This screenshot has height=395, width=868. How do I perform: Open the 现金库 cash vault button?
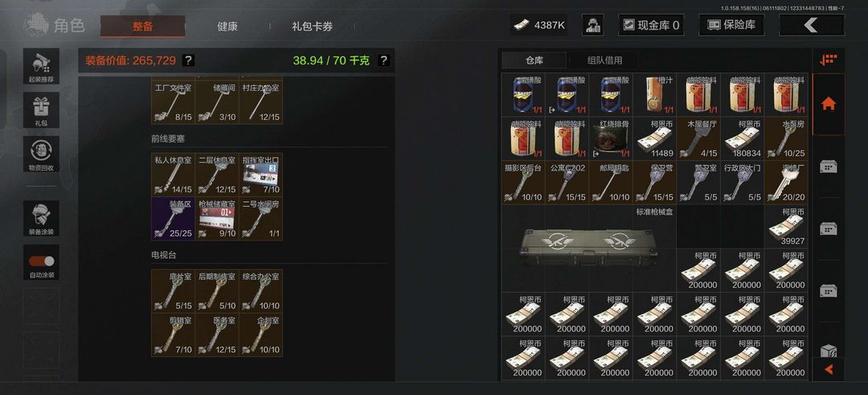point(651,25)
